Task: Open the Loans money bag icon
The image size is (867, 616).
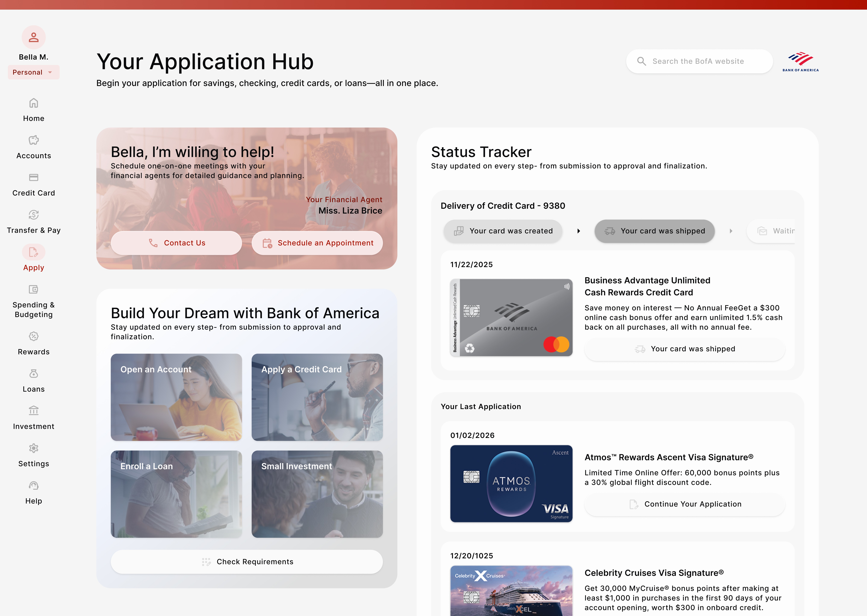Action: (33, 374)
